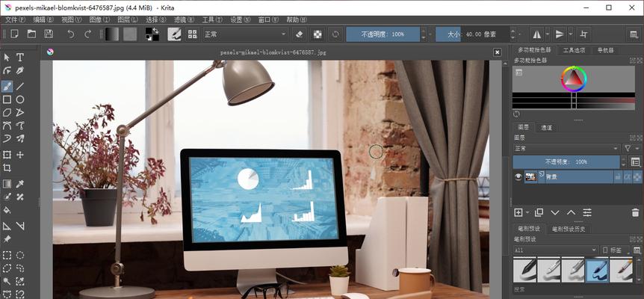This screenshot has height=299, width=644.
Task: Duplicate the current layer
Action: [x=539, y=212]
